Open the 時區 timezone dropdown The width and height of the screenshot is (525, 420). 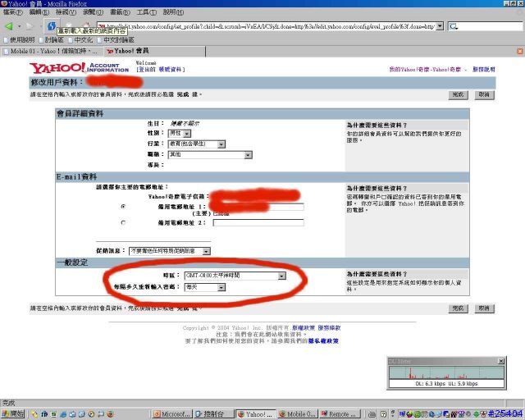[x=235, y=276]
